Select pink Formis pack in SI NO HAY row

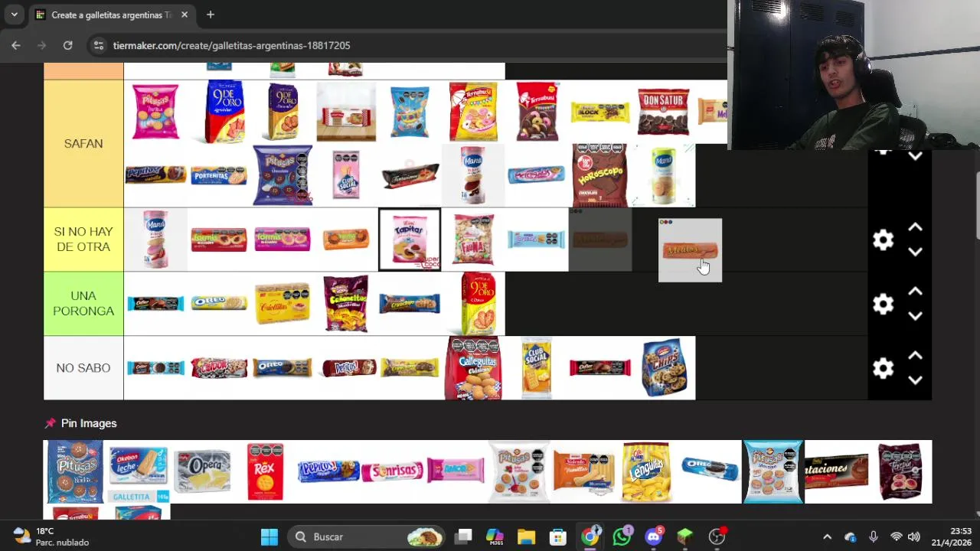(283, 240)
